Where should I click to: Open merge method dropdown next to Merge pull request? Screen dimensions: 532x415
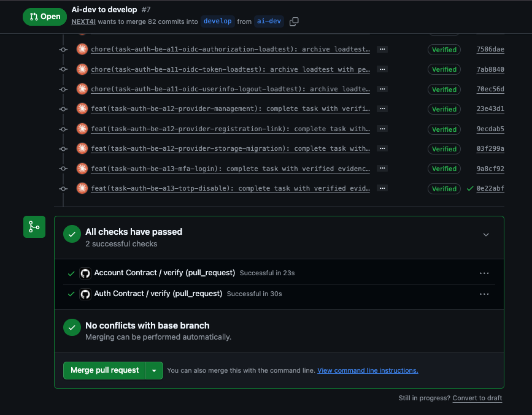point(155,371)
